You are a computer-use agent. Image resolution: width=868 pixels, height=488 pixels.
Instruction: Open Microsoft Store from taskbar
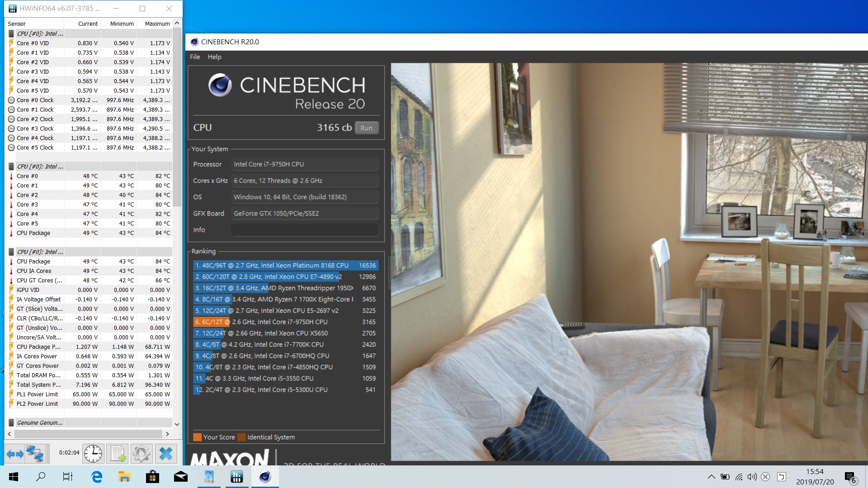[x=152, y=477]
